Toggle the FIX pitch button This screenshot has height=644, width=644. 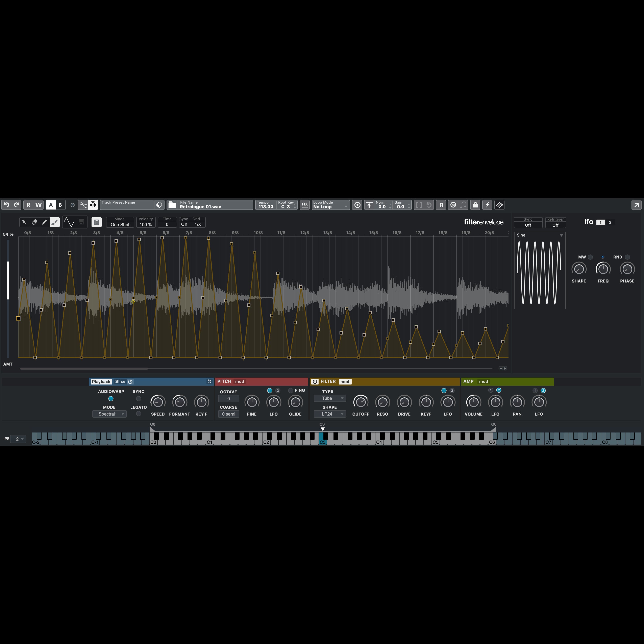point(305,205)
